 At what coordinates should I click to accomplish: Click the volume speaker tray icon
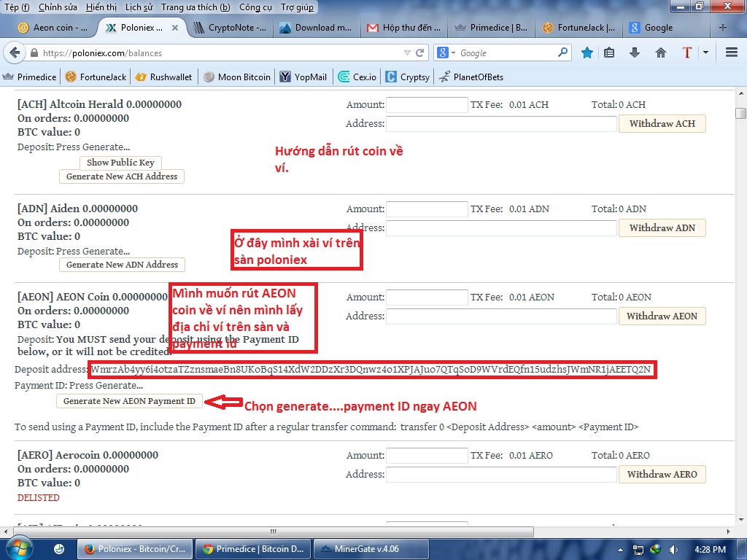coord(673,550)
